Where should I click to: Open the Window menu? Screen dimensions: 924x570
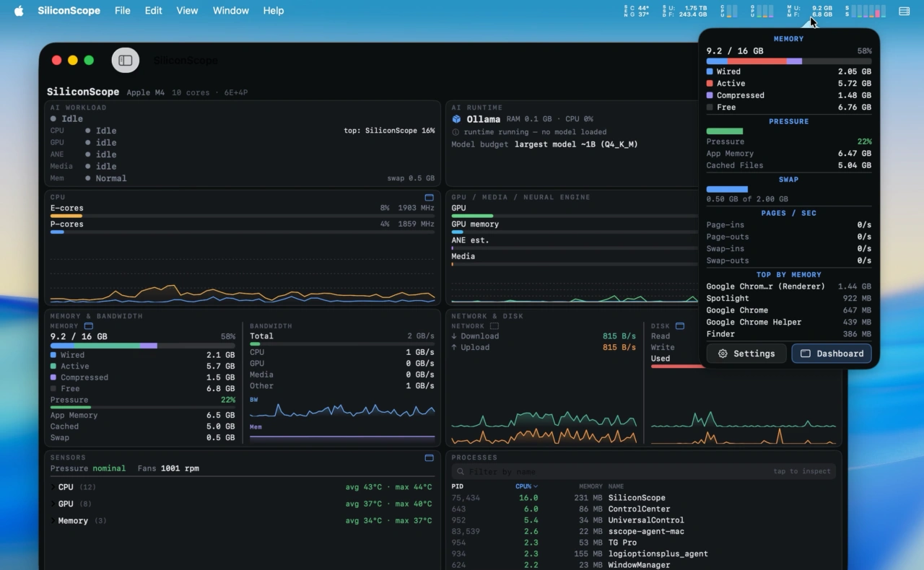coord(231,11)
